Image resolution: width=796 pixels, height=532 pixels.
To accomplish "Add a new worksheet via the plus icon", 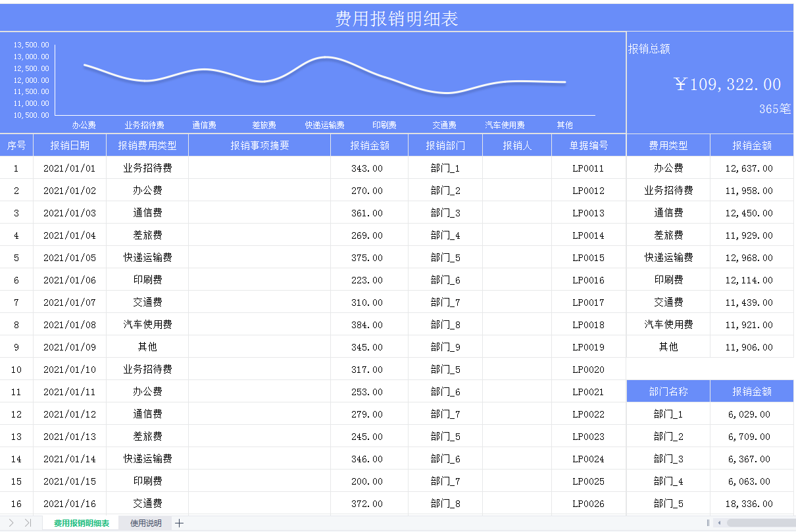I will click(x=179, y=523).
